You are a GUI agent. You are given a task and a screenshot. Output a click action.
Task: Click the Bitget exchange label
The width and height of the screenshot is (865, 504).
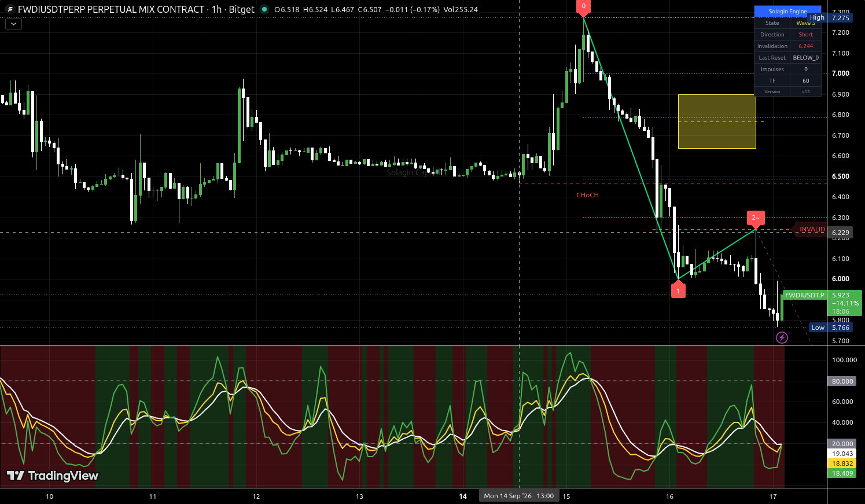(241, 9)
